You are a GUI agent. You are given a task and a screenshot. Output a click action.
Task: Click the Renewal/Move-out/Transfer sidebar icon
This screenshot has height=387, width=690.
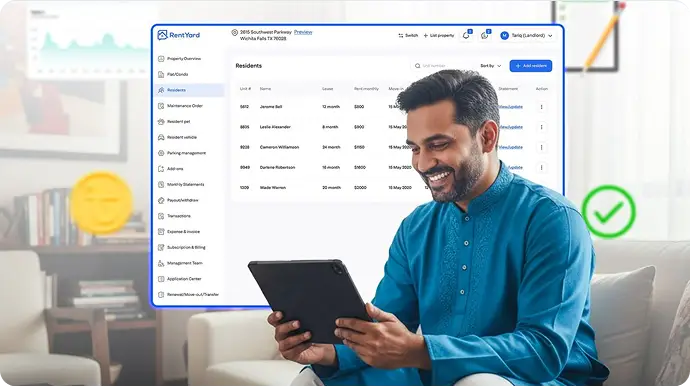point(161,295)
